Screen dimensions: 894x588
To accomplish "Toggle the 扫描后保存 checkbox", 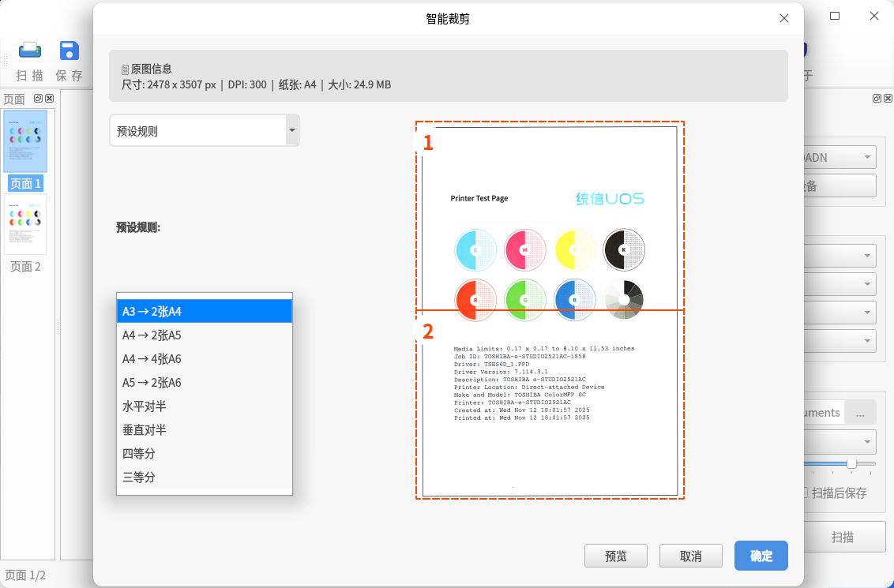I will (805, 492).
